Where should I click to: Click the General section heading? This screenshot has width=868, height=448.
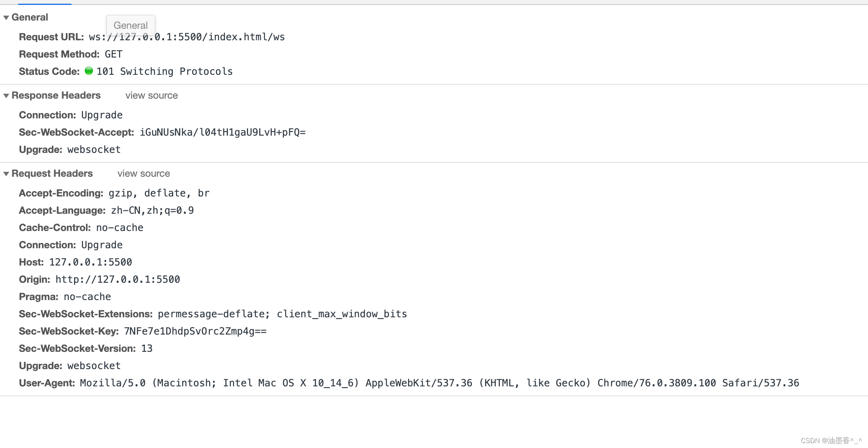pos(30,17)
